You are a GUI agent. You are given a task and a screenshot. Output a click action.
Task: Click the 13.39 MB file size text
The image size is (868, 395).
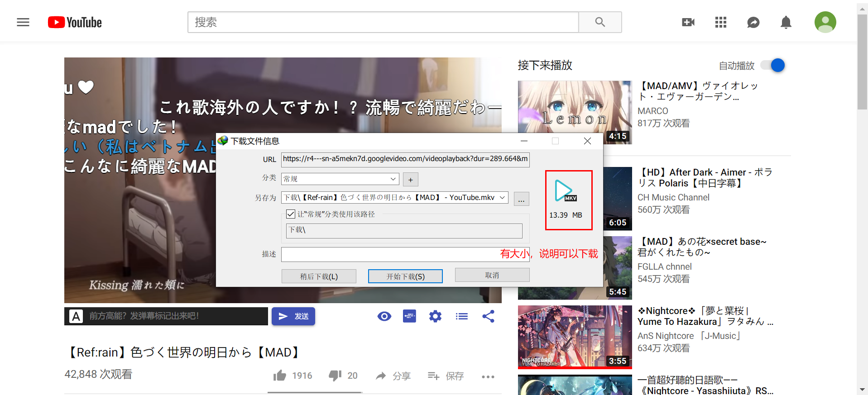tap(566, 215)
